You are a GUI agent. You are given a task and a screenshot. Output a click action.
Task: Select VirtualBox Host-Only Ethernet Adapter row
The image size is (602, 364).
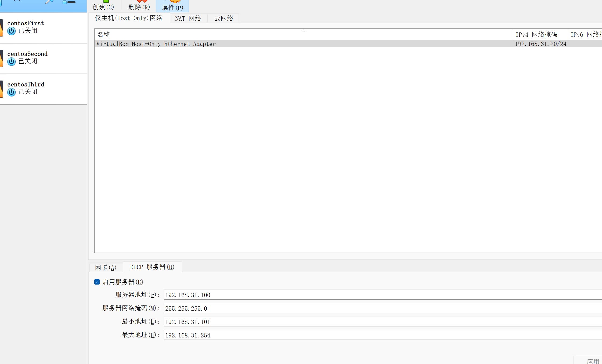tap(156, 44)
